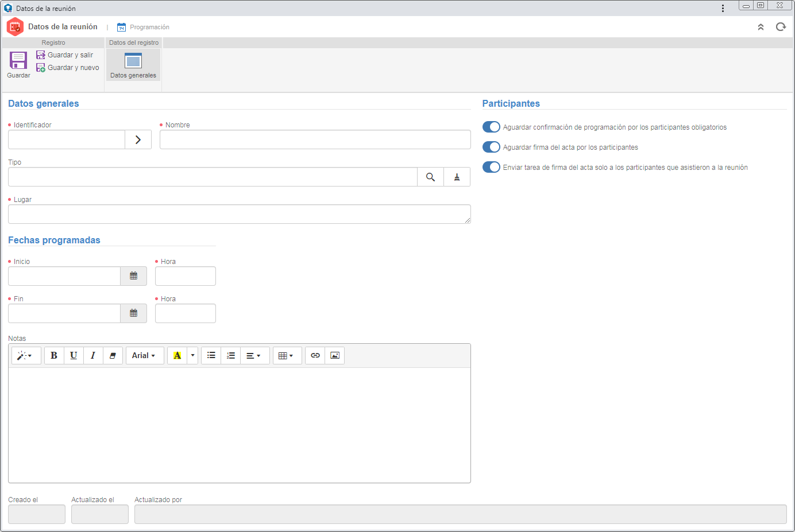Insert a picture in Notas
Image resolution: width=795 pixels, height=532 pixels.
pyautogui.click(x=335, y=356)
